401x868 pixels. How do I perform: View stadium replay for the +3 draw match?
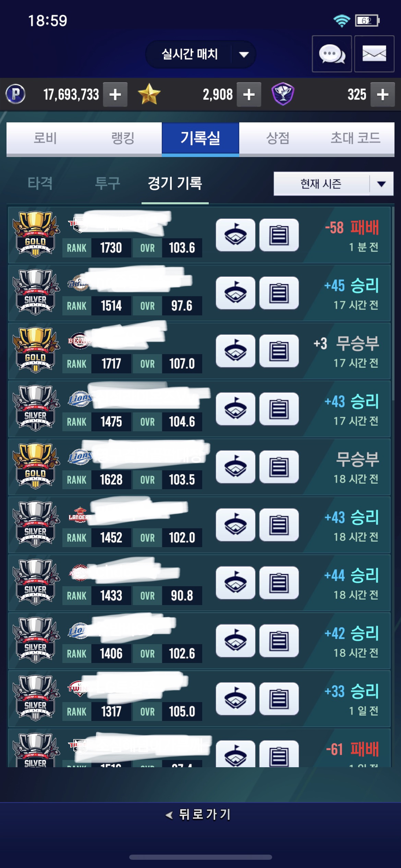[x=235, y=351]
